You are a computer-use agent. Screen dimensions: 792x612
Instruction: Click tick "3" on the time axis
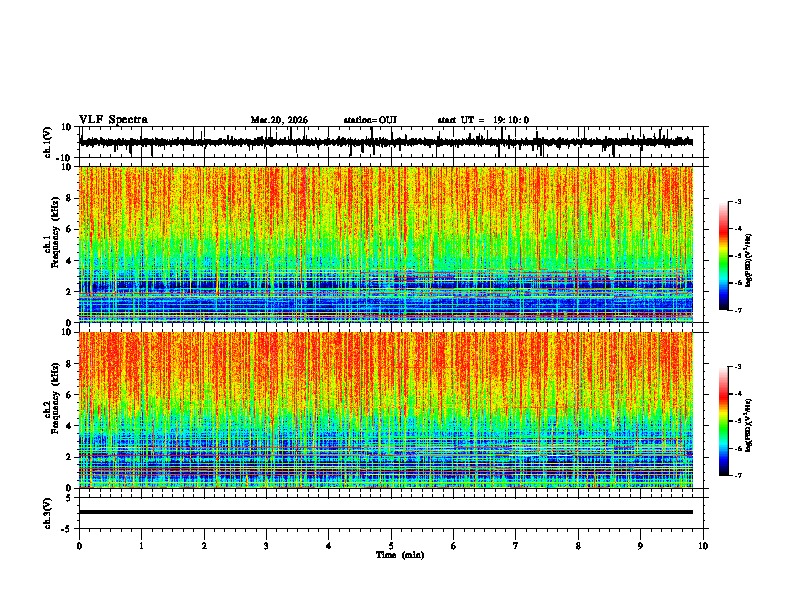click(x=266, y=545)
